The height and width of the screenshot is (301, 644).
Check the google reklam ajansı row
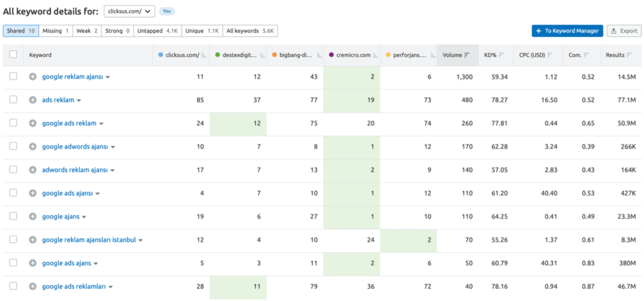click(13, 77)
